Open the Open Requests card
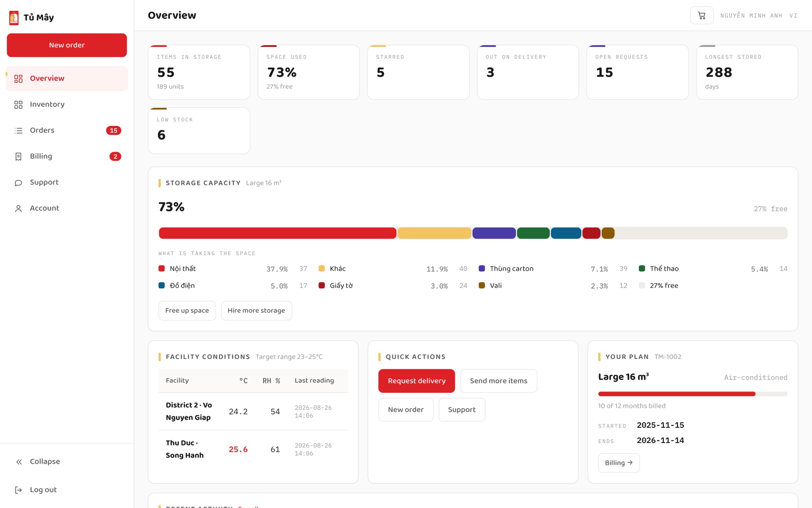The height and width of the screenshot is (508, 812). coord(637,72)
